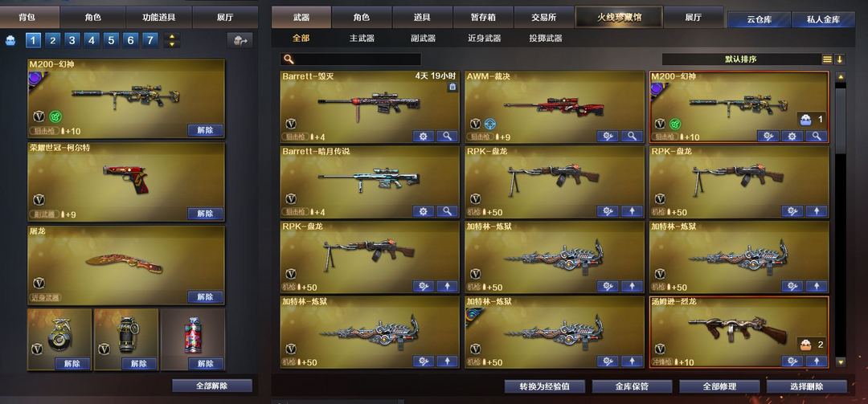
Task: Click the blue backpack icon beside page numbers
Action: [x=10, y=40]
